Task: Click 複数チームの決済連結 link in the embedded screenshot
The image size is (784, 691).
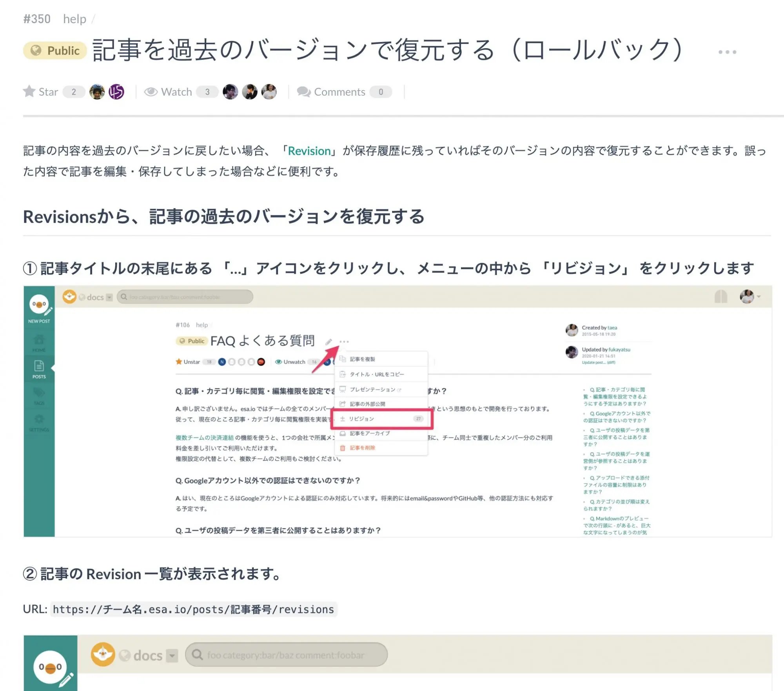Action: 205,438
